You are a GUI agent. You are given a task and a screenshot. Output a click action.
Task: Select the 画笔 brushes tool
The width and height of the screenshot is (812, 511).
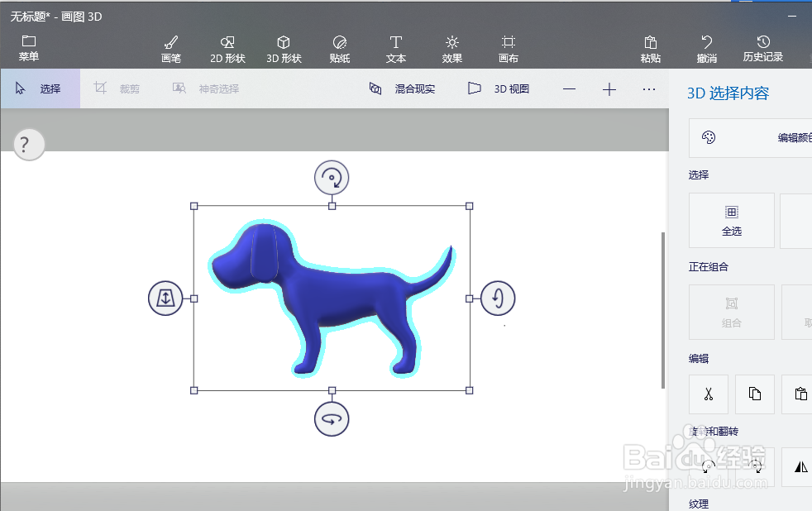click(x=171, y=49)
